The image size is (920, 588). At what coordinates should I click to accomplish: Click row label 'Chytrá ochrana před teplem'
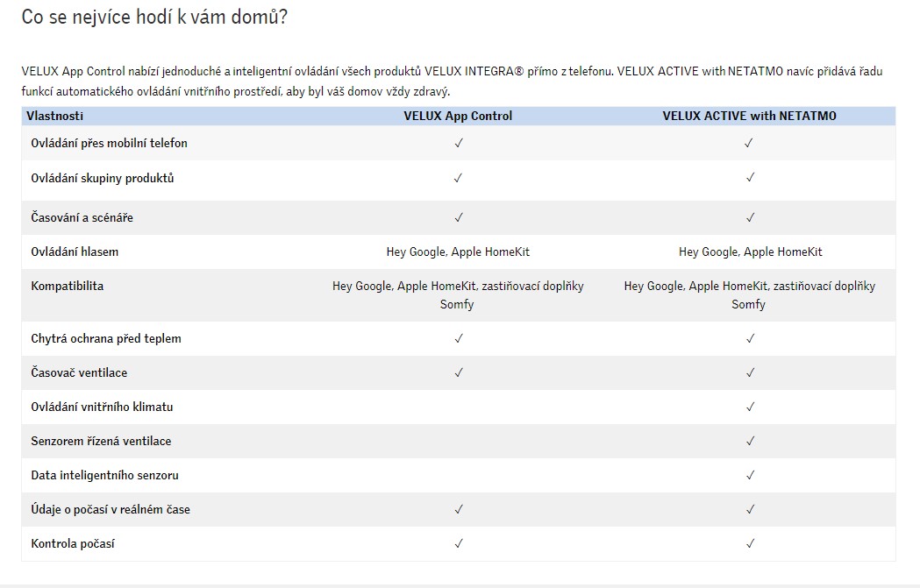point(106,338)
